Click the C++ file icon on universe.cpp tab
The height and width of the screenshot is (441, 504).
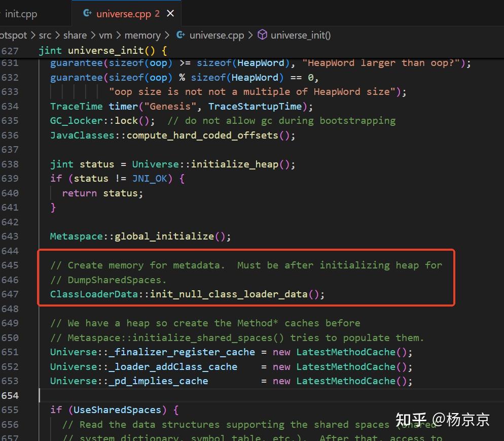87,13
